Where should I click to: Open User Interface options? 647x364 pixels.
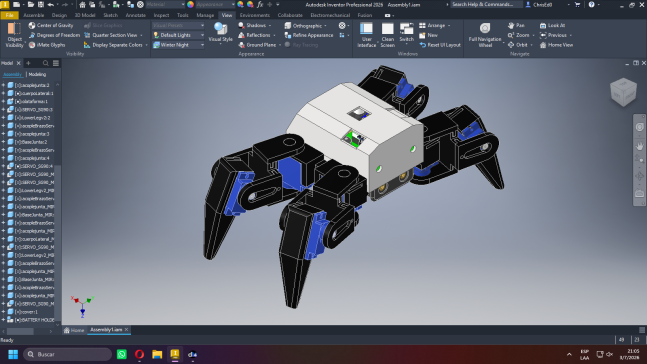click(x=366, y=35)
